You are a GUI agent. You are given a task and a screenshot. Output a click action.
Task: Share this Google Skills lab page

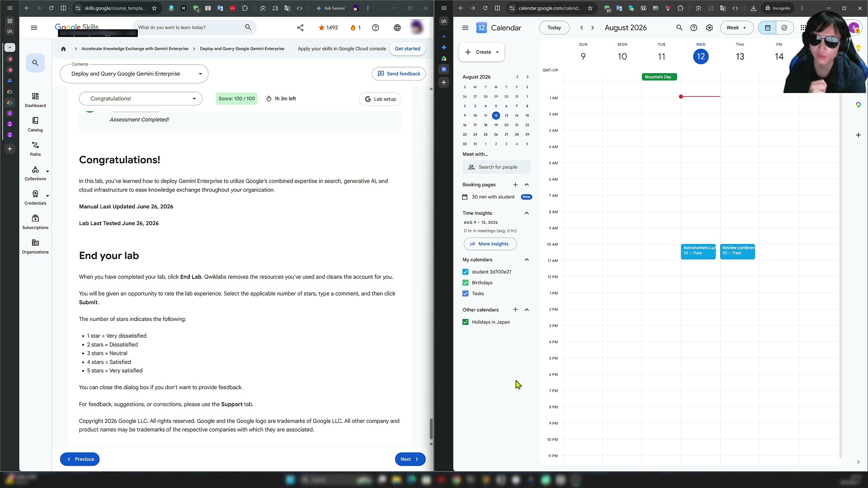[300, 28]
